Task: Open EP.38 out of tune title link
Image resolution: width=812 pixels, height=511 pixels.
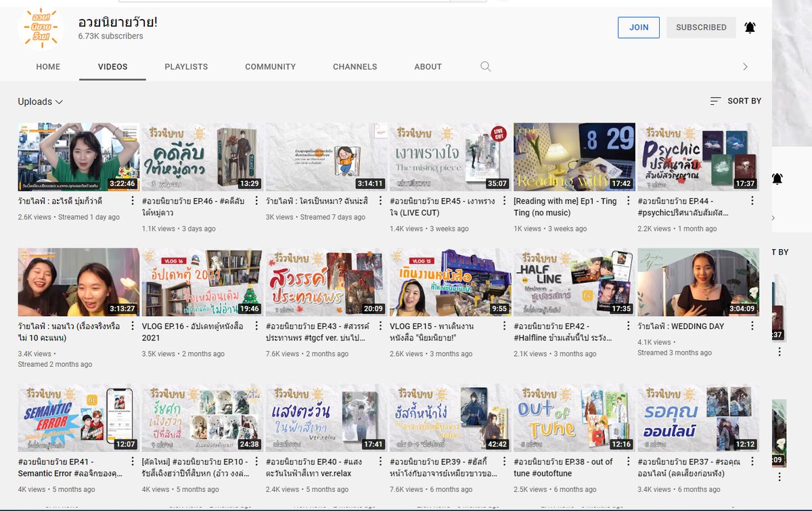Action: click(x=563, y=467)
